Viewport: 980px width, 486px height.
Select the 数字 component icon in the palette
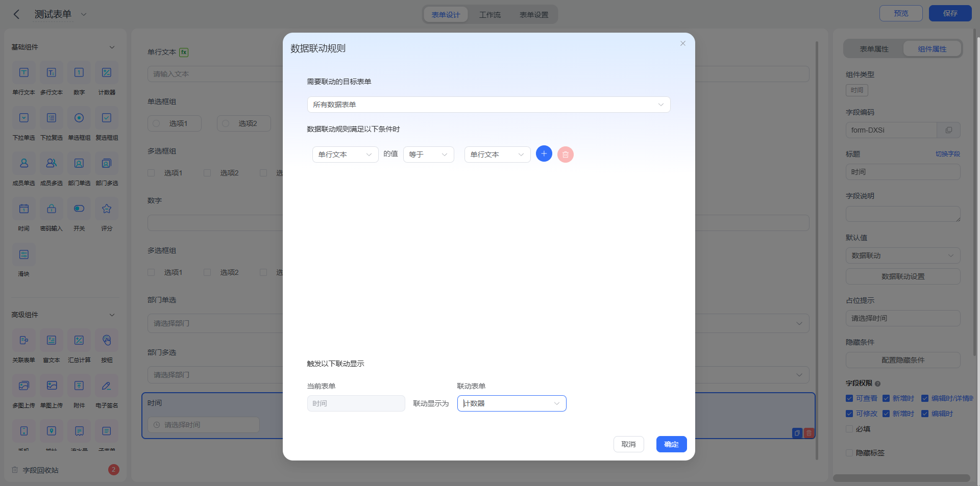coord(79,73)
